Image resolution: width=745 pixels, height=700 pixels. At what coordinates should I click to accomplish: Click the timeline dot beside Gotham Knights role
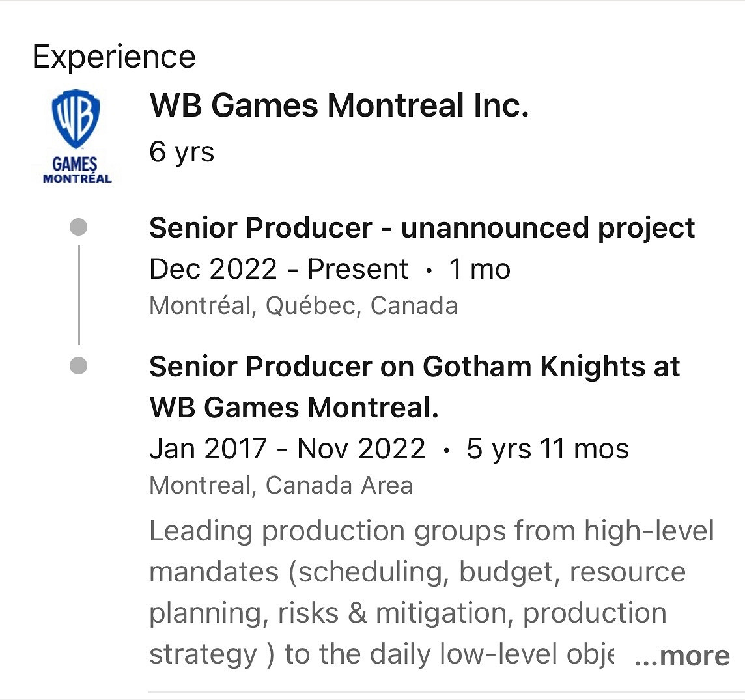coord(78,366)
